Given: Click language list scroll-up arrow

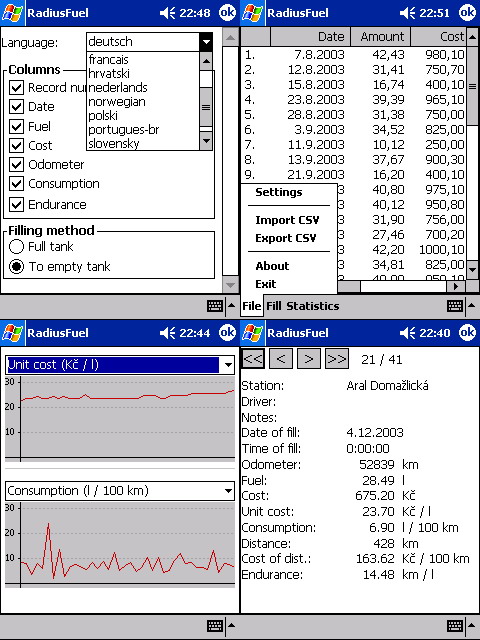Looking at the screenshot, I should pos(206,61).
